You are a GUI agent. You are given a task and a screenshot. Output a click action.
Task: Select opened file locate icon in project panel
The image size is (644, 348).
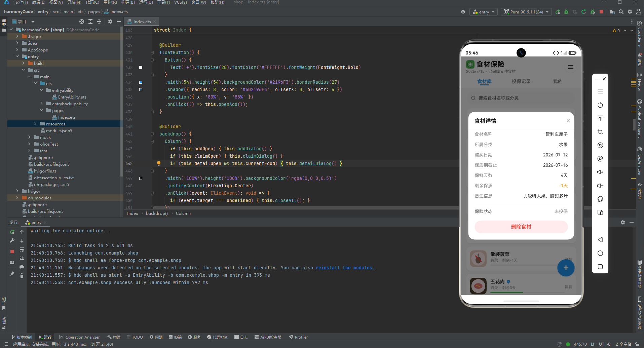(82, 22)
